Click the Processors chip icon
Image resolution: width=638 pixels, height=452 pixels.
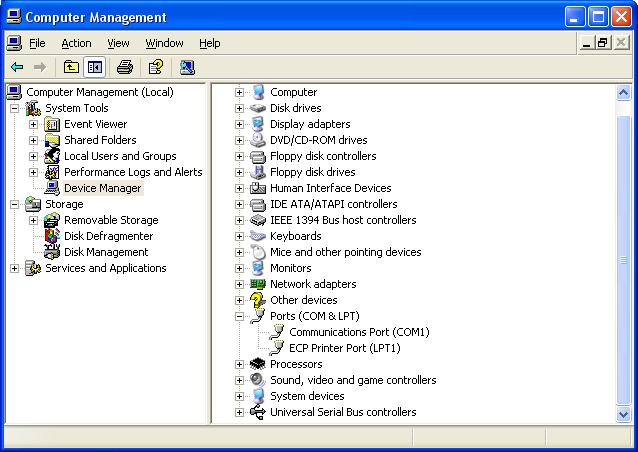point(258,364)
